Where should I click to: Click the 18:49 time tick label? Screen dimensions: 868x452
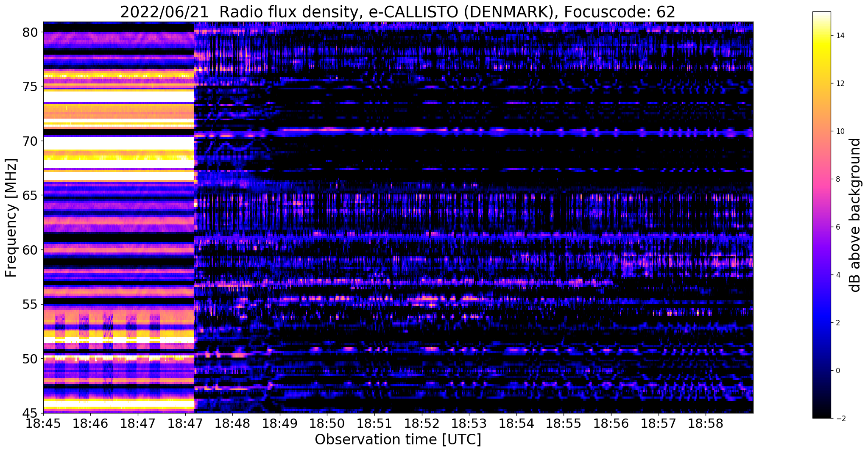click(280, 424)
